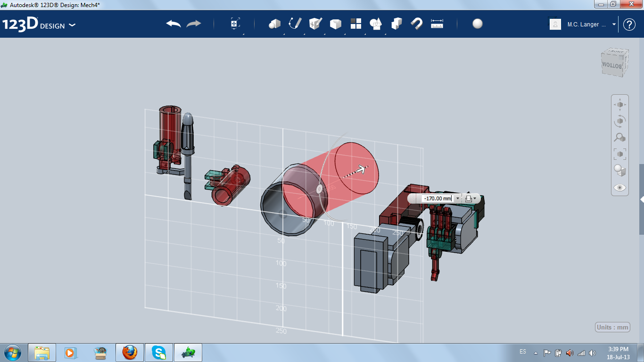Open Firefox from the taskbar

coord(130,352)
